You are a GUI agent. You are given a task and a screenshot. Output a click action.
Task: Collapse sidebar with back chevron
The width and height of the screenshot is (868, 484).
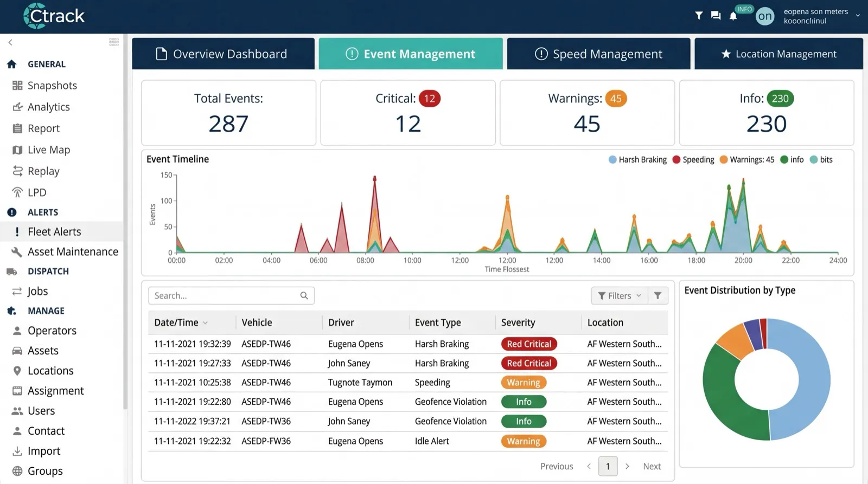10,42
